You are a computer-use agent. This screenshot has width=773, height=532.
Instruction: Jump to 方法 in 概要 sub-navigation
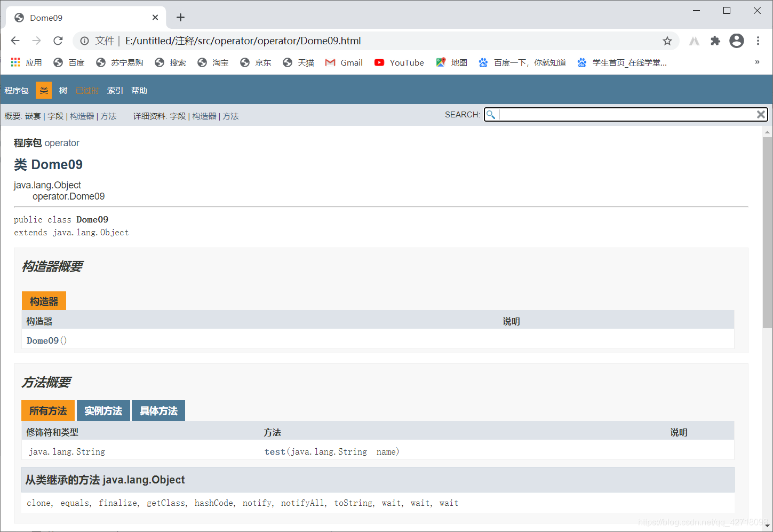pos(108,116)
